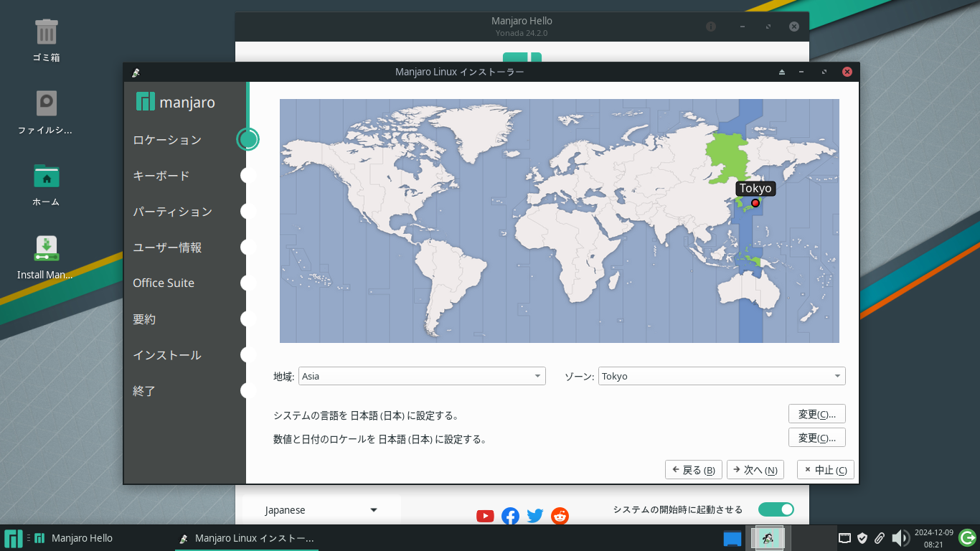
Task: Click the 要約 step in installer sidebar
Action: [144, 319]
